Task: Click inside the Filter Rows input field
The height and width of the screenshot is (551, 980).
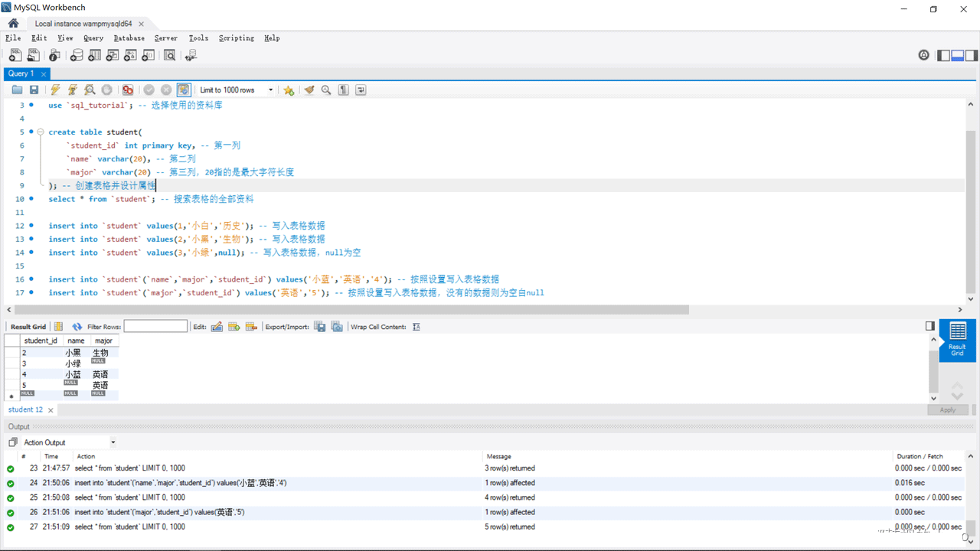Action: point(155,326)
